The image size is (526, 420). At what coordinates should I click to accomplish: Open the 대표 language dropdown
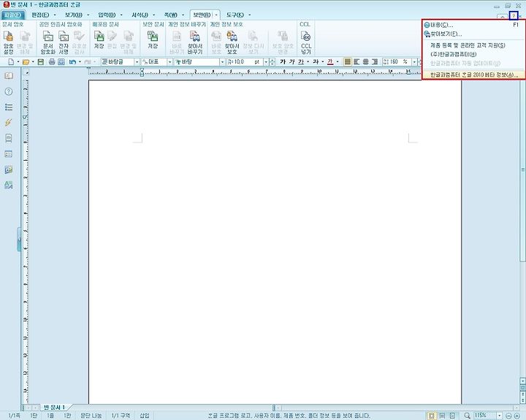pos(169,62)
